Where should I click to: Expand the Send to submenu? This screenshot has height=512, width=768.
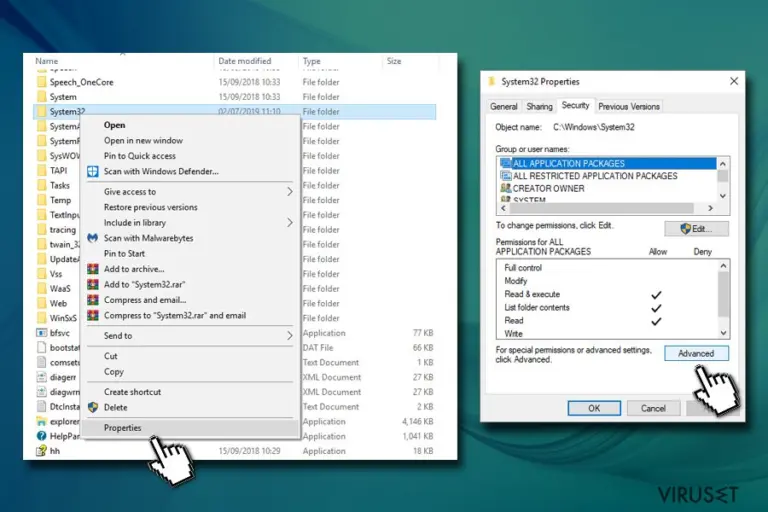point(290,336)
